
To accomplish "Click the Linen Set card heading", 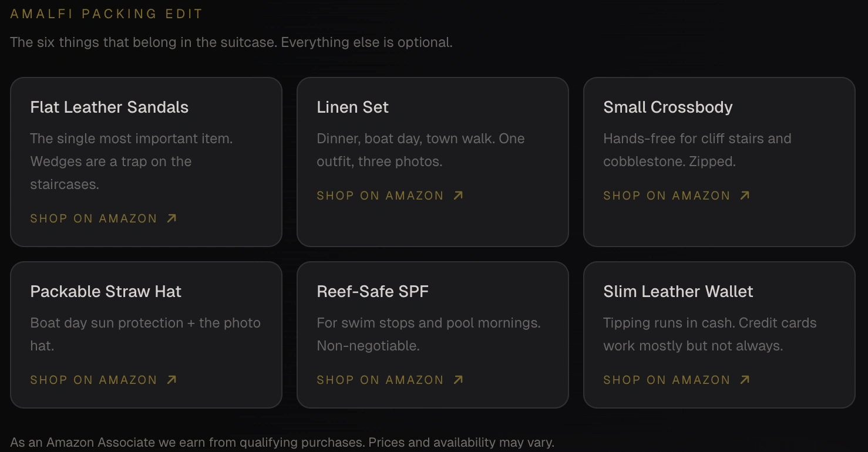I will (x=352, y=107).
